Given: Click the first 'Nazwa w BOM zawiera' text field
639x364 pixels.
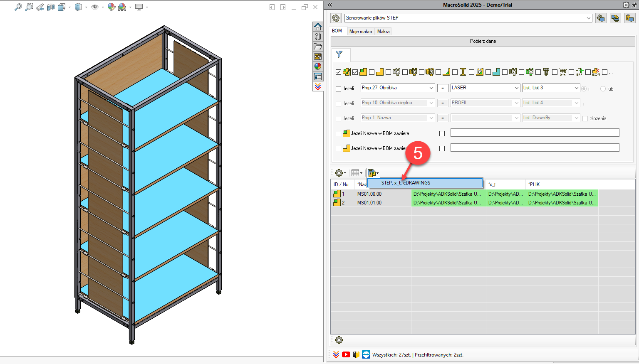Looking at the screenshot, I should tap(535, 133).
